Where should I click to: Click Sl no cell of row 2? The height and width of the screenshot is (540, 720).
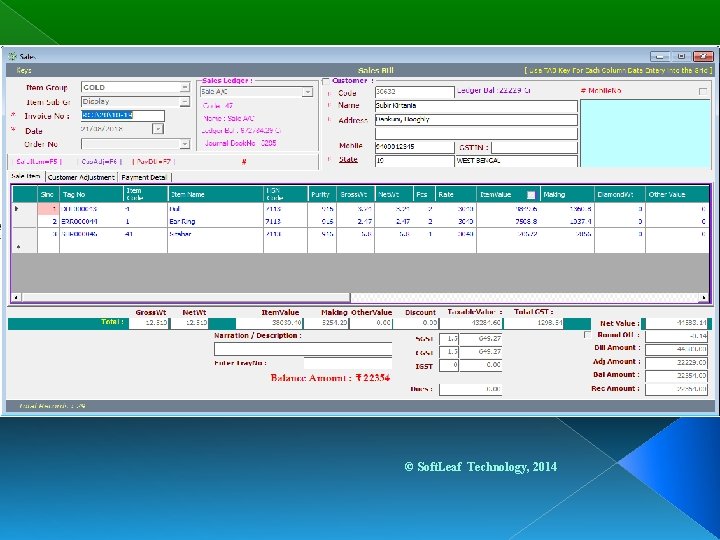[48, 221]
